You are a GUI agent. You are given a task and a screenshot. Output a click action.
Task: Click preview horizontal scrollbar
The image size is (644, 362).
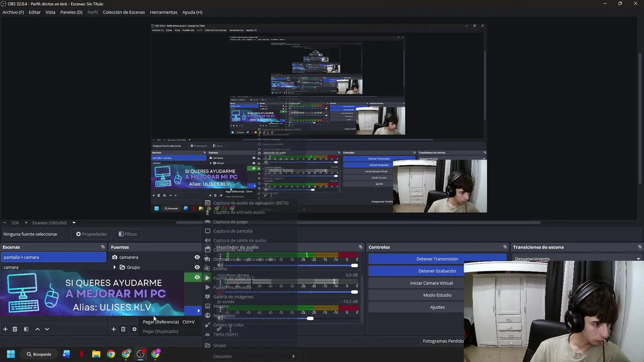click(x=358, y=222)
